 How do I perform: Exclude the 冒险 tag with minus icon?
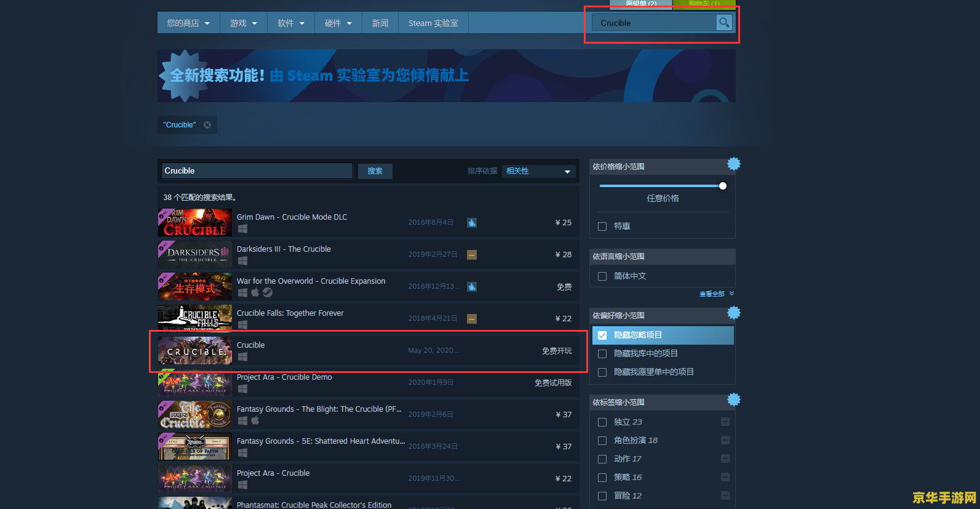[x=725, y=495]
